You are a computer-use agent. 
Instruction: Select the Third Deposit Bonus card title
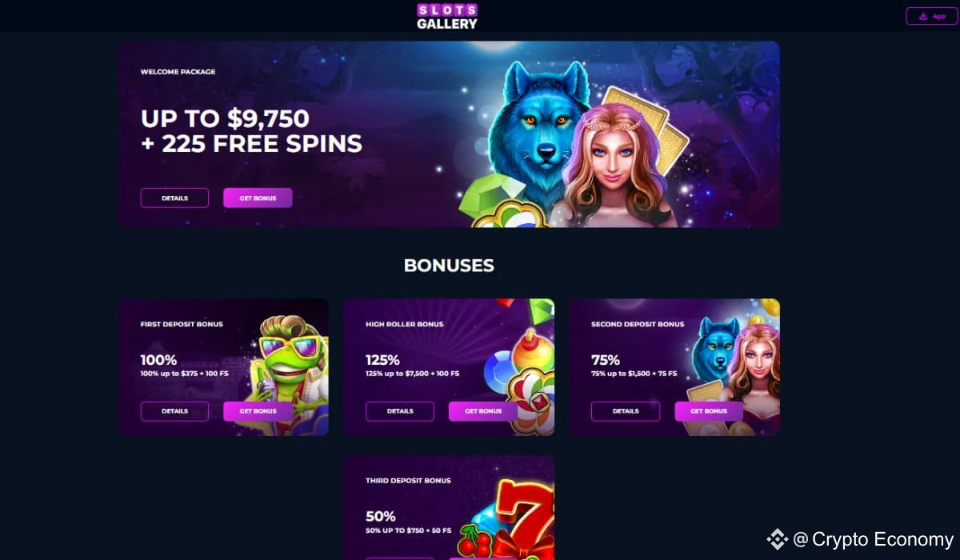(408, 481)
